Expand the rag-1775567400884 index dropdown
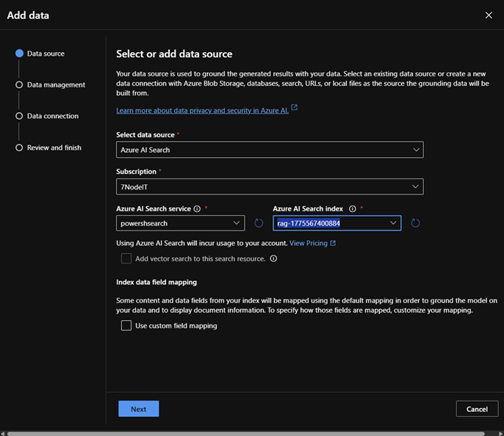Screen dimensions: 504x436 (338, 223)
